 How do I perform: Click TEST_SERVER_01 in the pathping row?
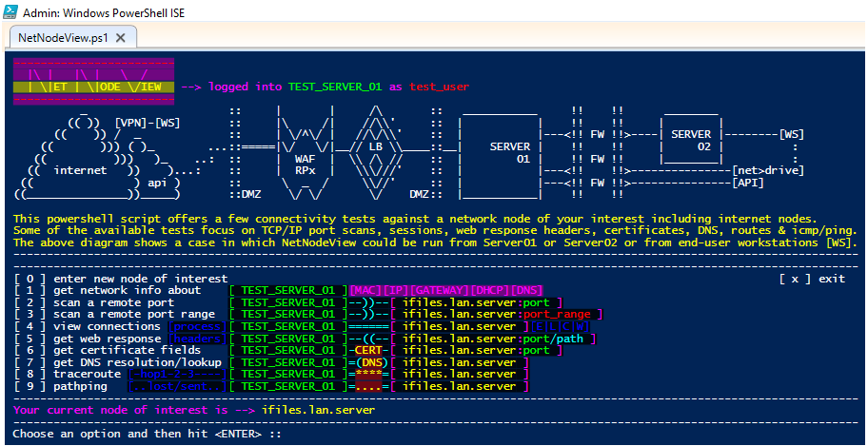click(x=287, y=386)
